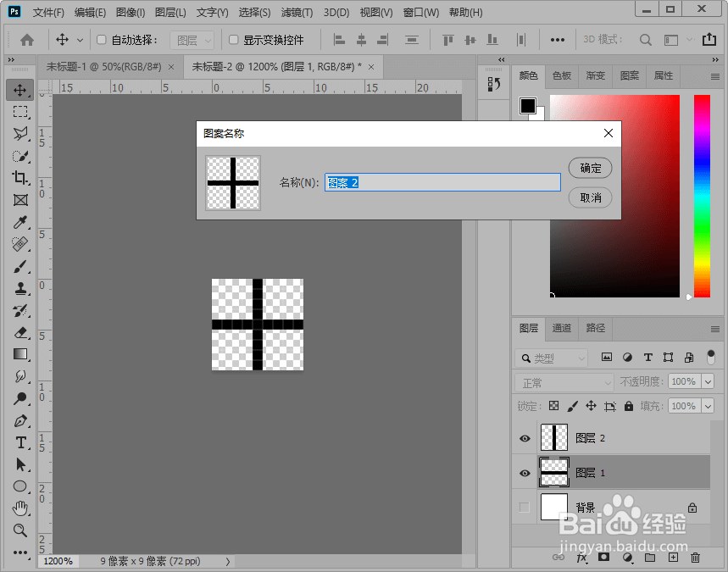Image resolution: width=728 pixels, height=572 pixels.
Task: Select the Eraser tool
Action: coord(20,332)
